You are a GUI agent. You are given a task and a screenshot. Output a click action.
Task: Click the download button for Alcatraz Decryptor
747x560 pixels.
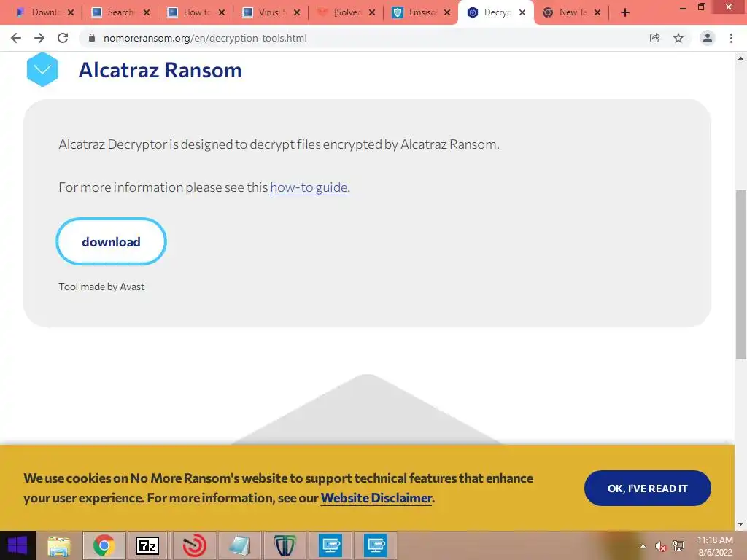111,241
